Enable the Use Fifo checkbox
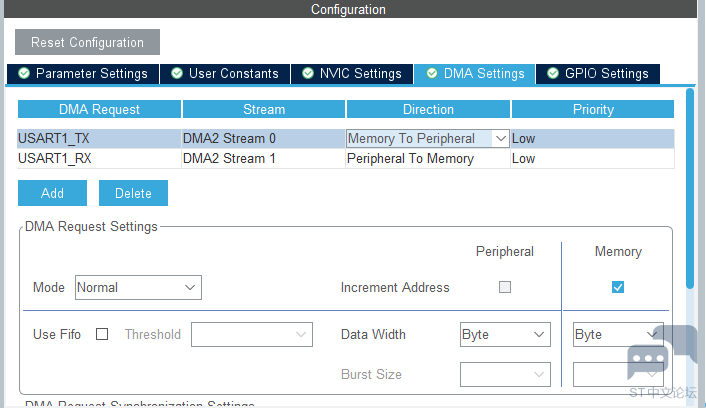The height and width of the screenshot is (408, 706). (102, 334)
